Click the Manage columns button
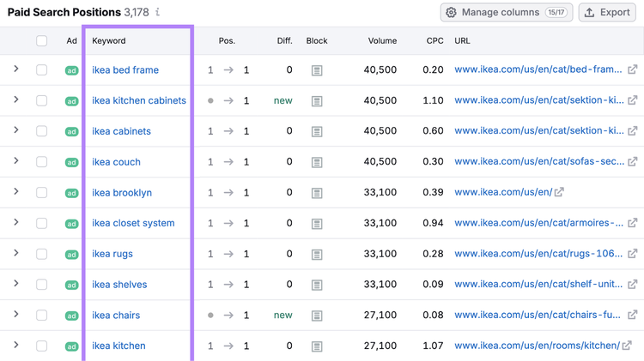Viewport: 644px width, 361px height. pos(507,12)
